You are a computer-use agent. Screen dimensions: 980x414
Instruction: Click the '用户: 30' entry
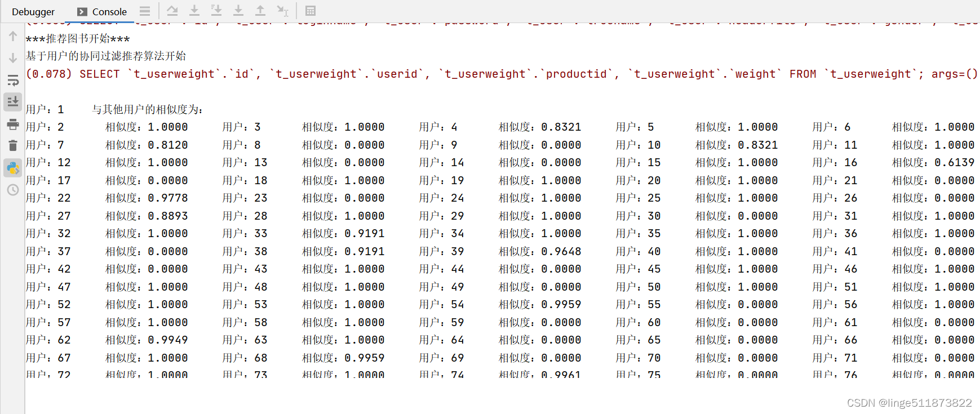(x=638, y=216)
